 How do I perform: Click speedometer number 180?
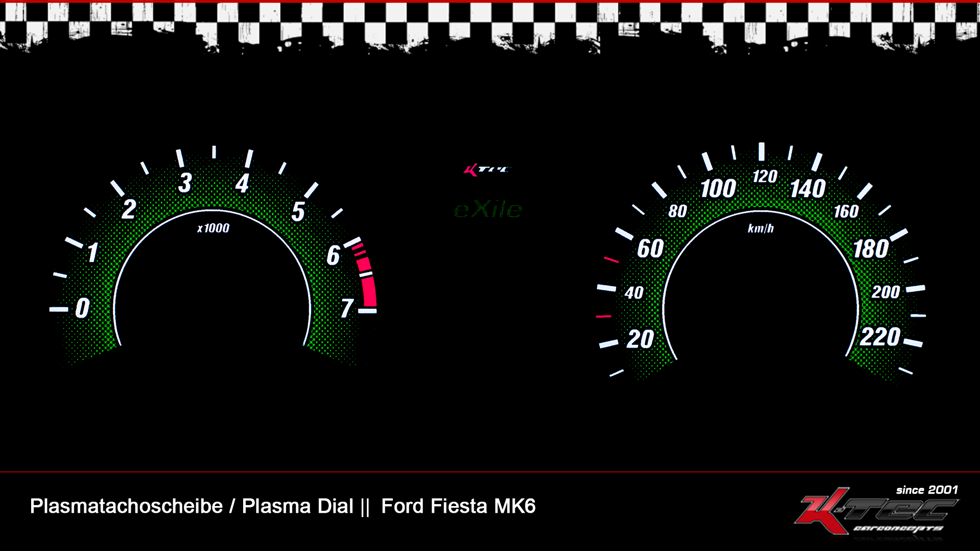click(871, 249)
